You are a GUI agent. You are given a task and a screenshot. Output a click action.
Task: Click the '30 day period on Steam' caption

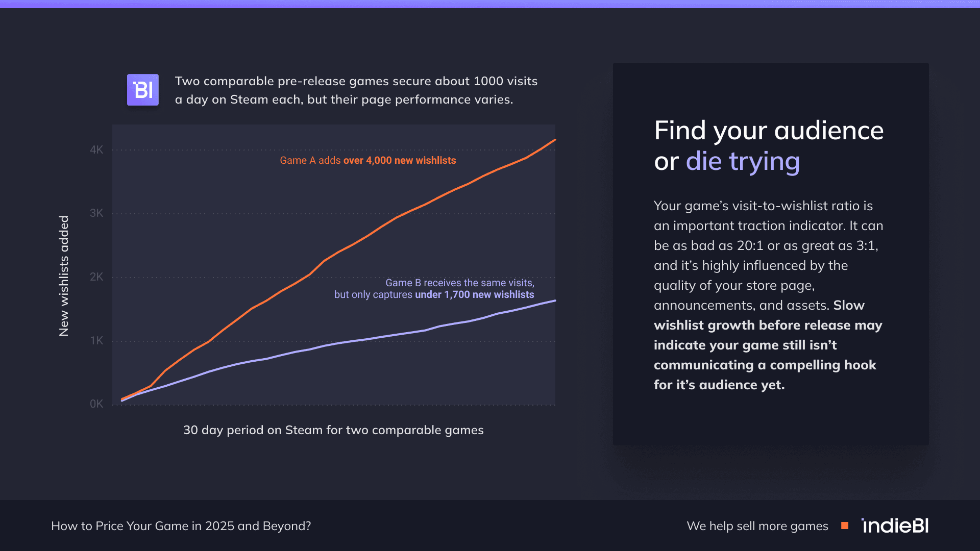click(333, 430)
